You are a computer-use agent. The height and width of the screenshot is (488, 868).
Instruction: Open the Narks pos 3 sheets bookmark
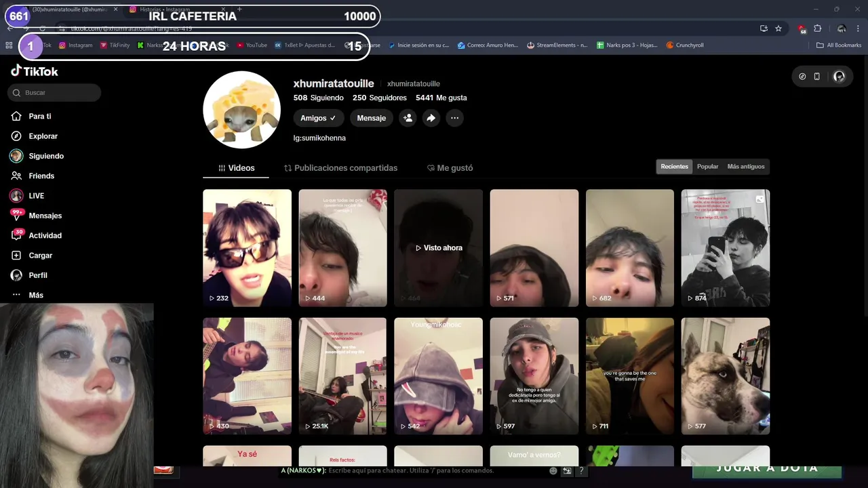click(x=627, y=45)
